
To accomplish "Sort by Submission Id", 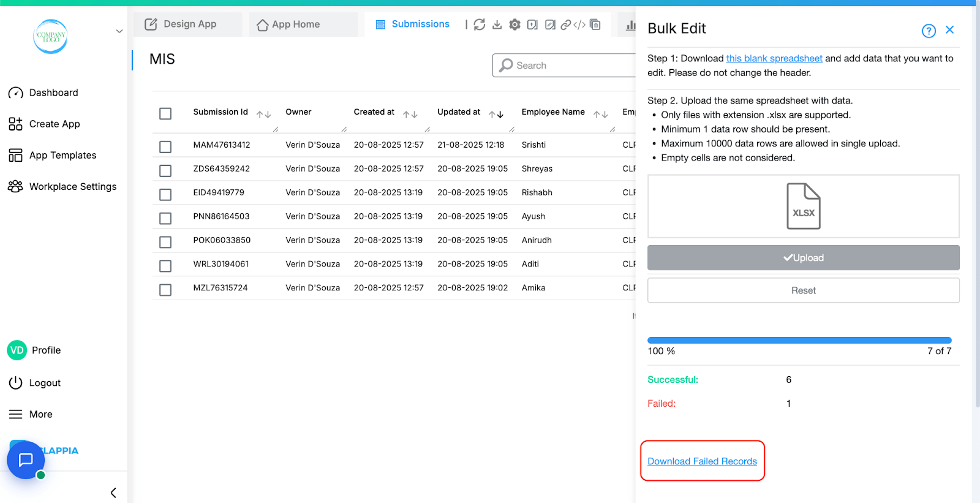I will [x=264, y=115].
